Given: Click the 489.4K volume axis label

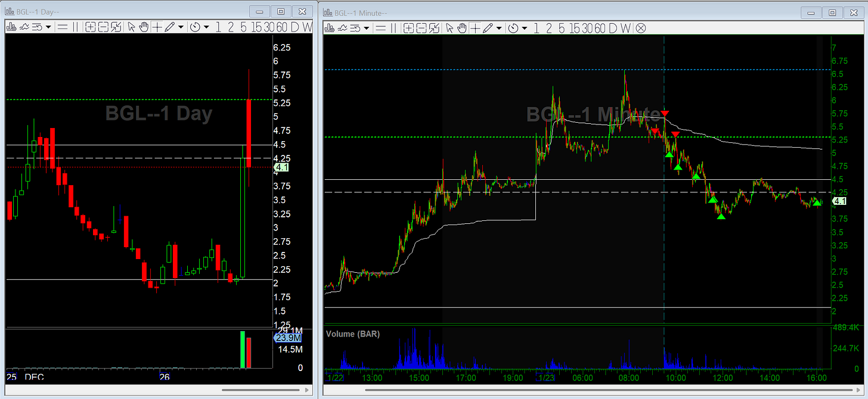Looking at the screenshot, I should 847,328.
